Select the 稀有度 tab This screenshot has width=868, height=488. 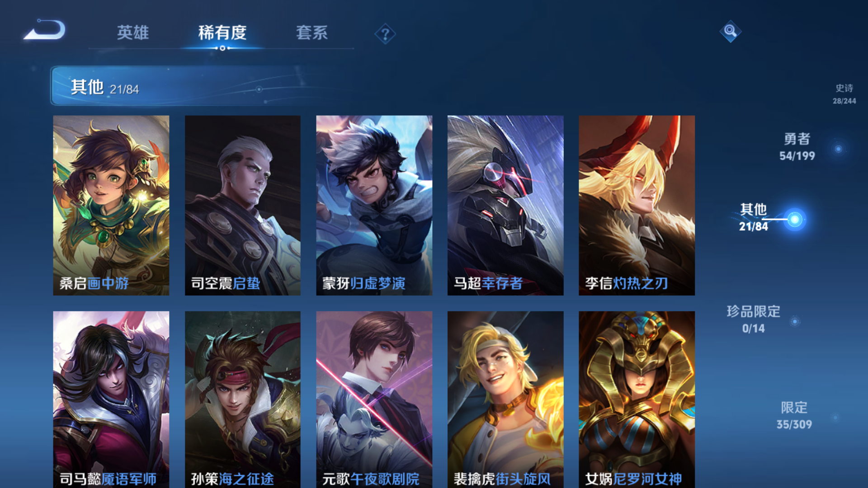point(222,33)
